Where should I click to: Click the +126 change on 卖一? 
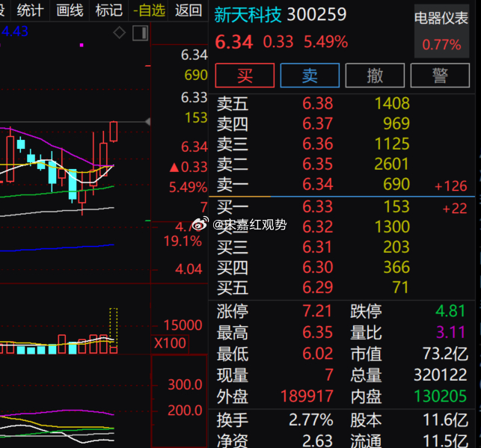(x=450, y=186)
